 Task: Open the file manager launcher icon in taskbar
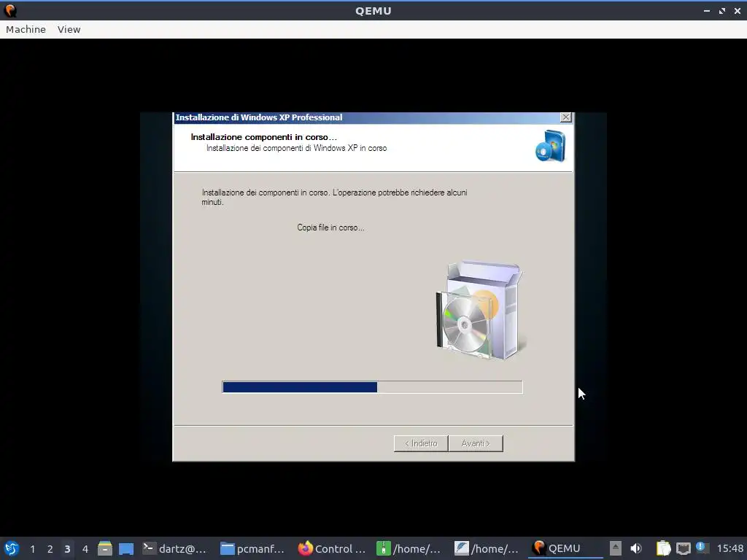105,548
